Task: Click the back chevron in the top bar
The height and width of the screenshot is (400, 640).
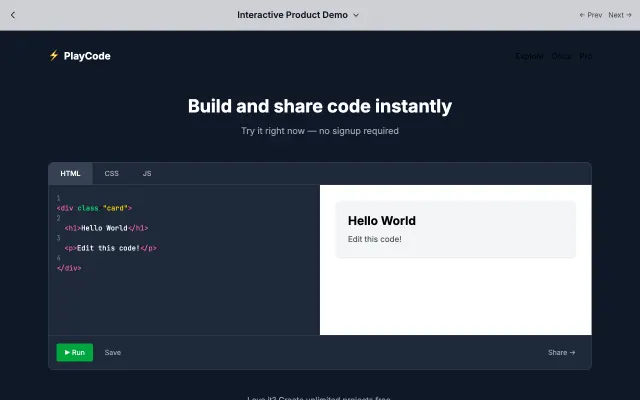Action: [x=13, y=15]
